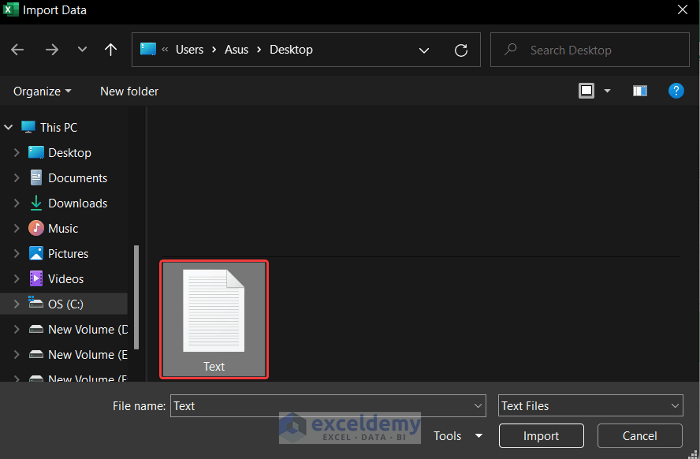The height and width of the screenshot is (459, 700).
Task: Click the Cancel button
Action: click(x=639, y=436)
